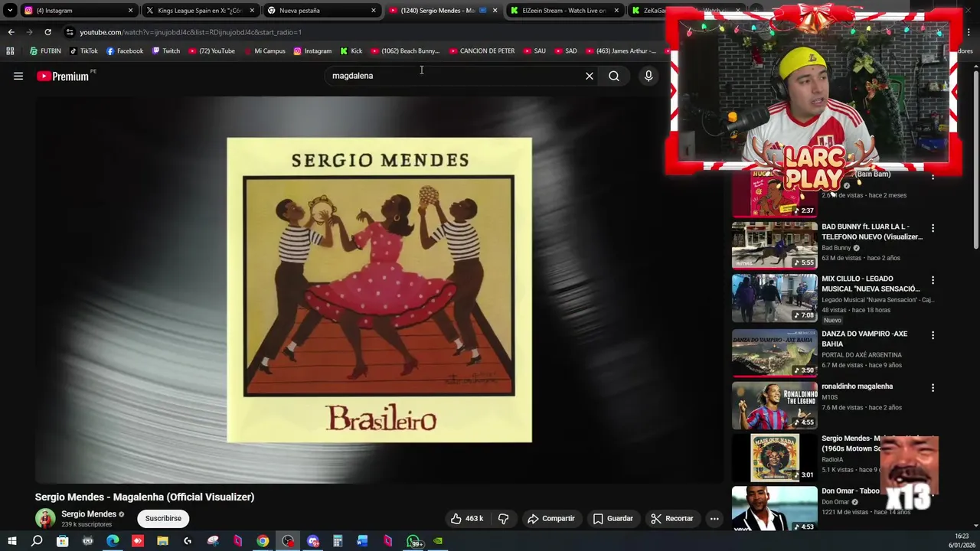Open options menu for ronaldinho magalenha video
980x551 pixels.
(933, 388)
